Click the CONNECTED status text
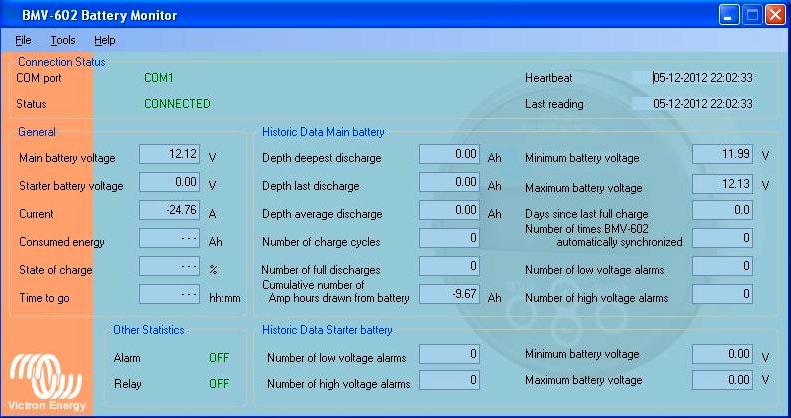791x418 pixels. (177, 104)
